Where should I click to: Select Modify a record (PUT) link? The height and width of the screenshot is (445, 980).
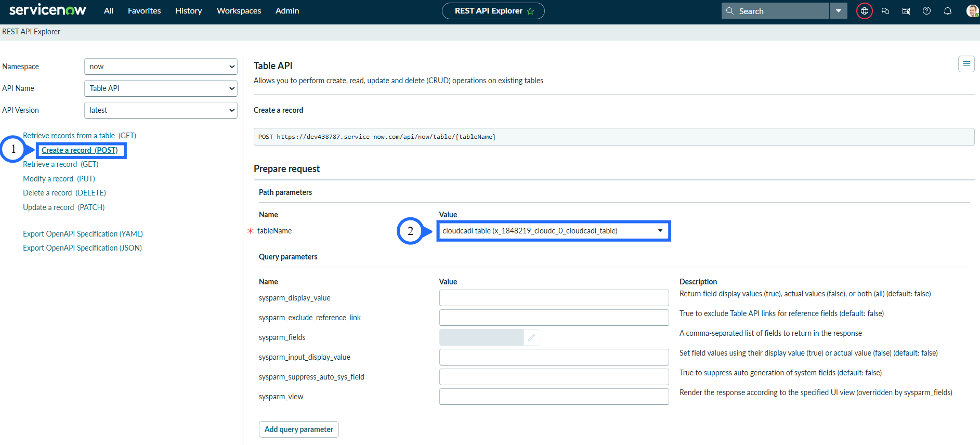[x=59, y=179]
